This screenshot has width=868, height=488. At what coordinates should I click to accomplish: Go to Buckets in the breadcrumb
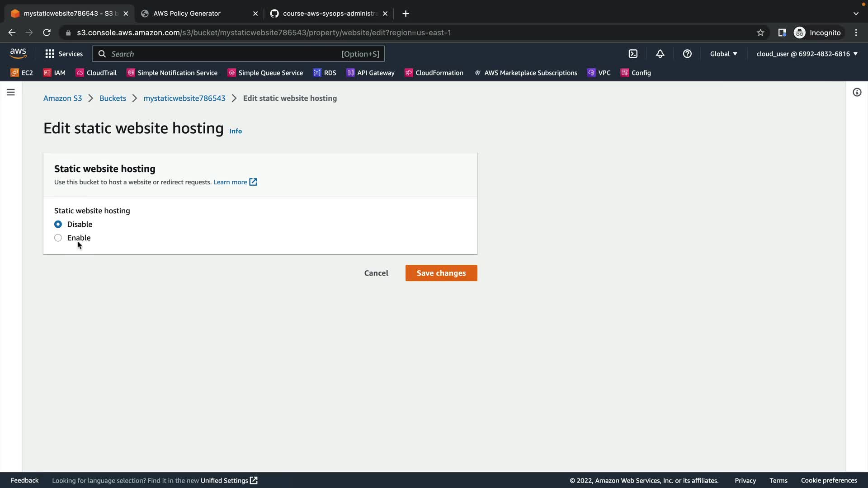point(113,98)
